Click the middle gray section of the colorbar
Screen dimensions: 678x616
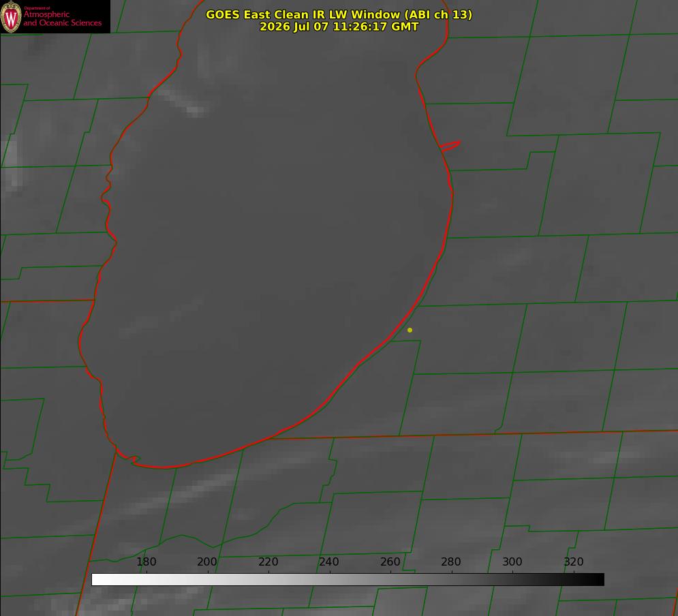[x=348, y=579]
